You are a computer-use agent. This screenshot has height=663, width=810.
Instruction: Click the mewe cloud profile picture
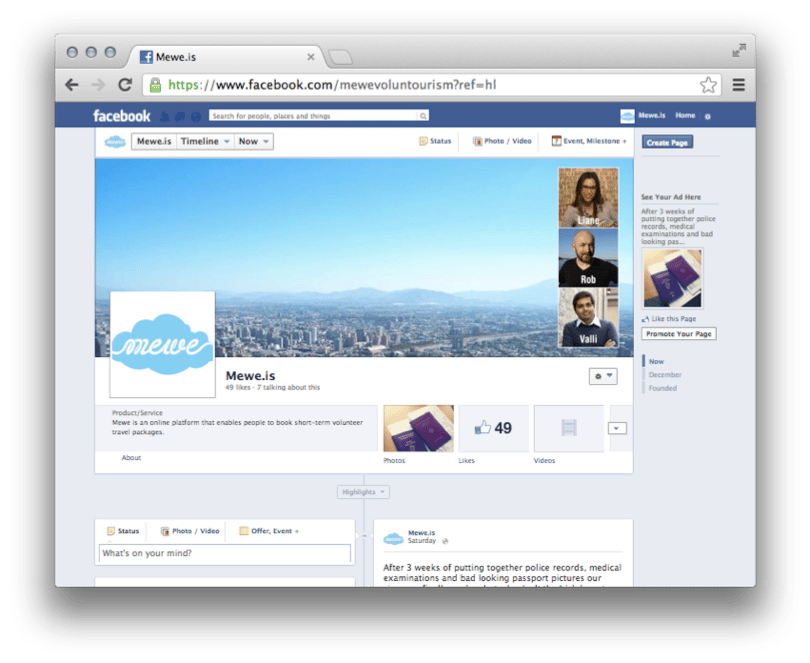click(x=163, y=344)
